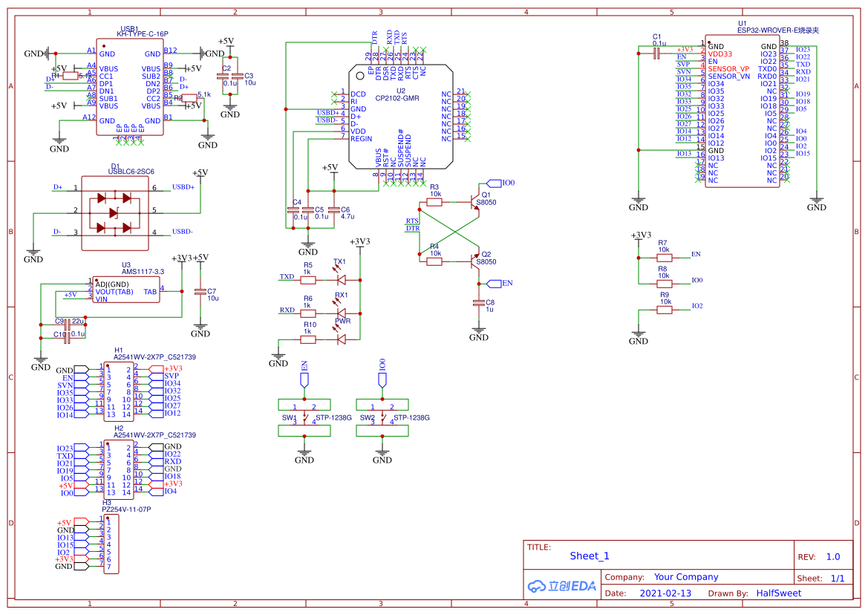This screenshot has height=615, width=868.
Task: Click the 'HalfSweet' drawn-by name
Action: click(779, 593)
